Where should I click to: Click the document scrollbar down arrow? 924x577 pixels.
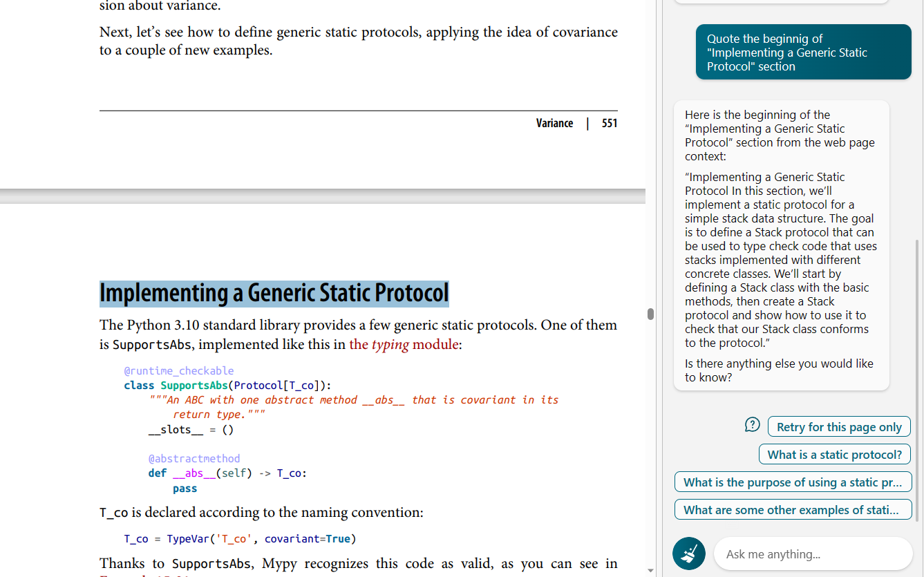pyautogui.click(x=650, y=571)
